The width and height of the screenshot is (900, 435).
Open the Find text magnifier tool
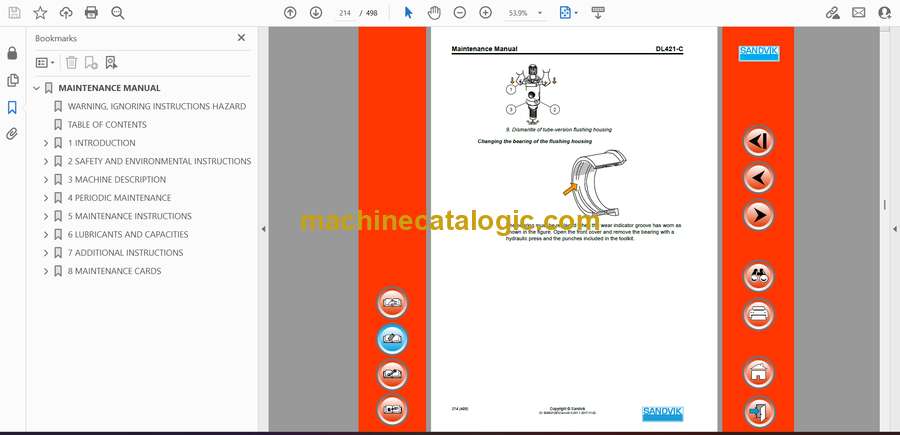(x=118, y=13)
